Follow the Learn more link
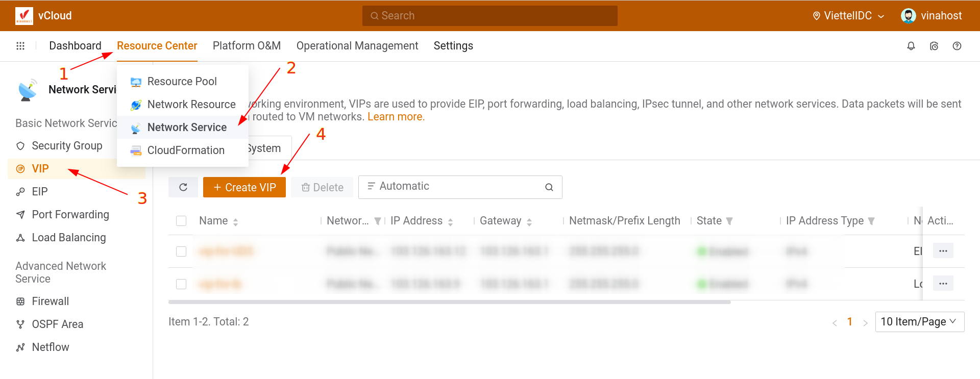This screenshot has width=980, height=379. click(x=396, y=117)
